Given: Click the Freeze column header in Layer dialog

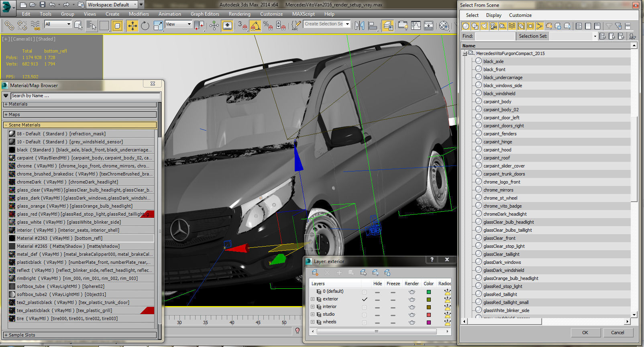Looking at the screenshot, I should tap(393, 284).
